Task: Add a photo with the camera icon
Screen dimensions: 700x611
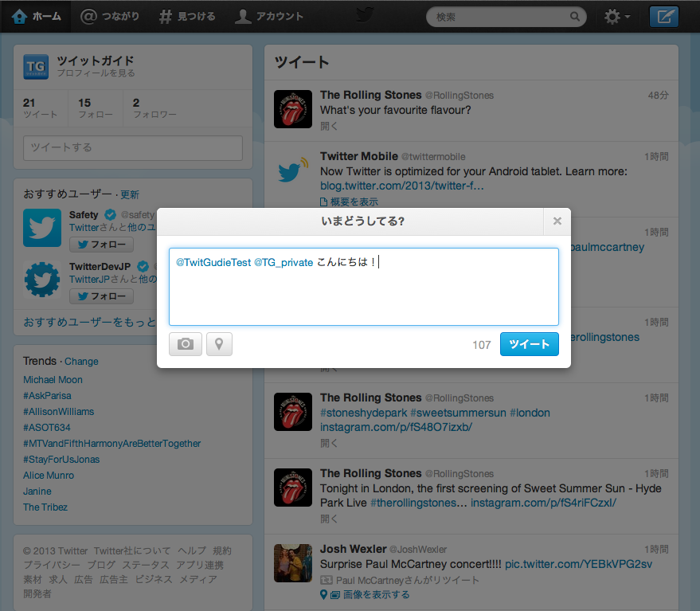Action: pos(186,344)
